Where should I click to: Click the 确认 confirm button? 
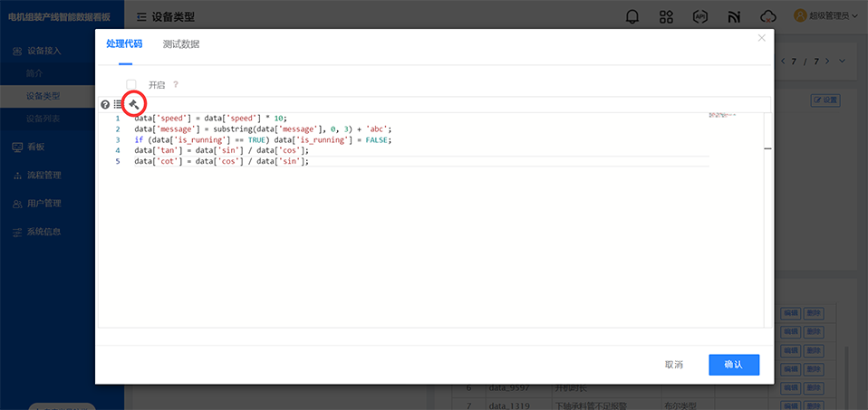click(733, 364)
